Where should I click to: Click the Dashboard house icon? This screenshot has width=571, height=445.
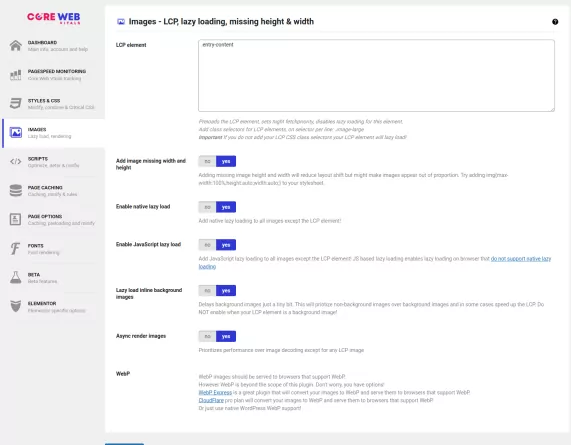(x=16, y=46)
